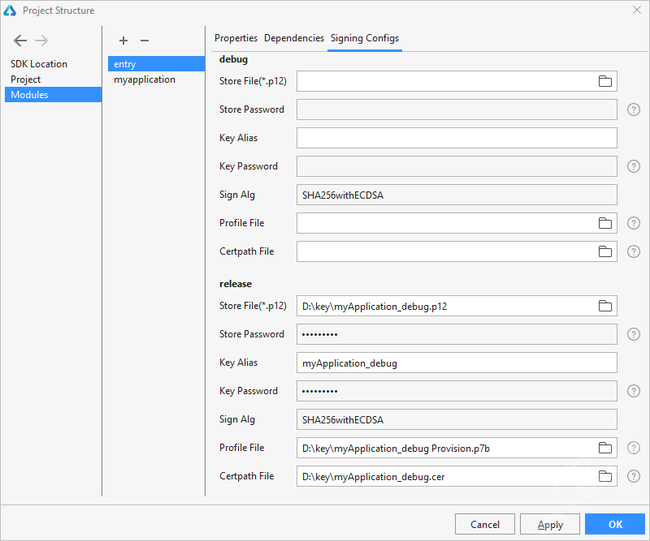This screenshot has height=541, width=650.
Task: Open help for release Profile File
Action: [633, 448]
